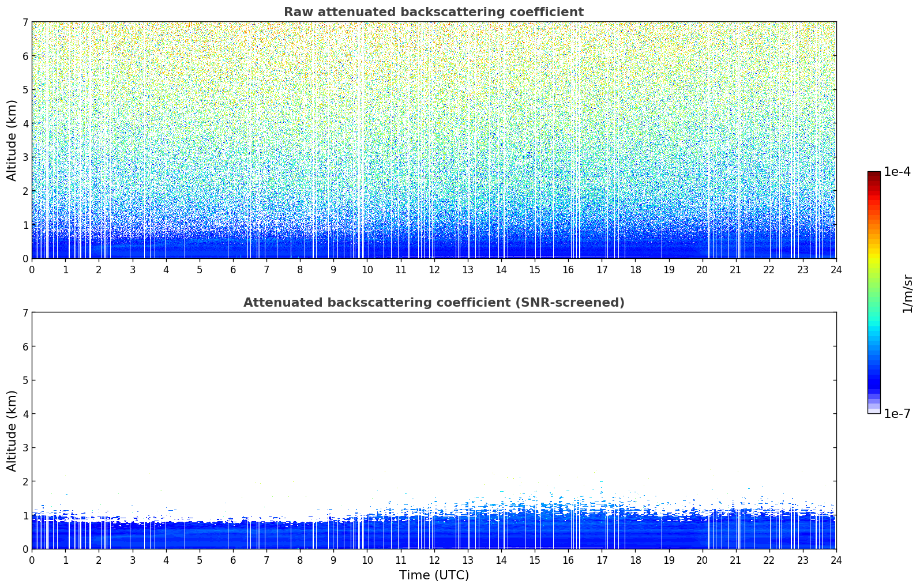Click the '7' altitude tick on the top plot

(x=25, y=22)
